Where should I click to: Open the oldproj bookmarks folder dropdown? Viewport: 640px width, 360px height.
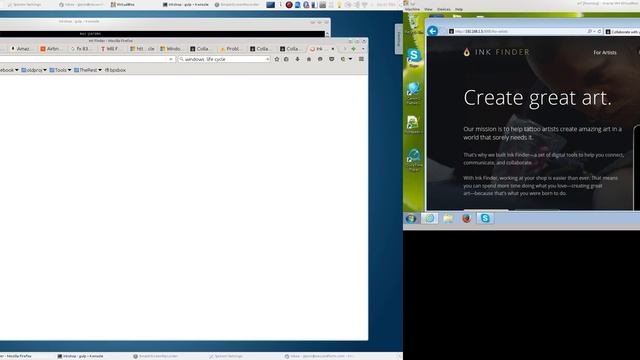pos(34,70)
